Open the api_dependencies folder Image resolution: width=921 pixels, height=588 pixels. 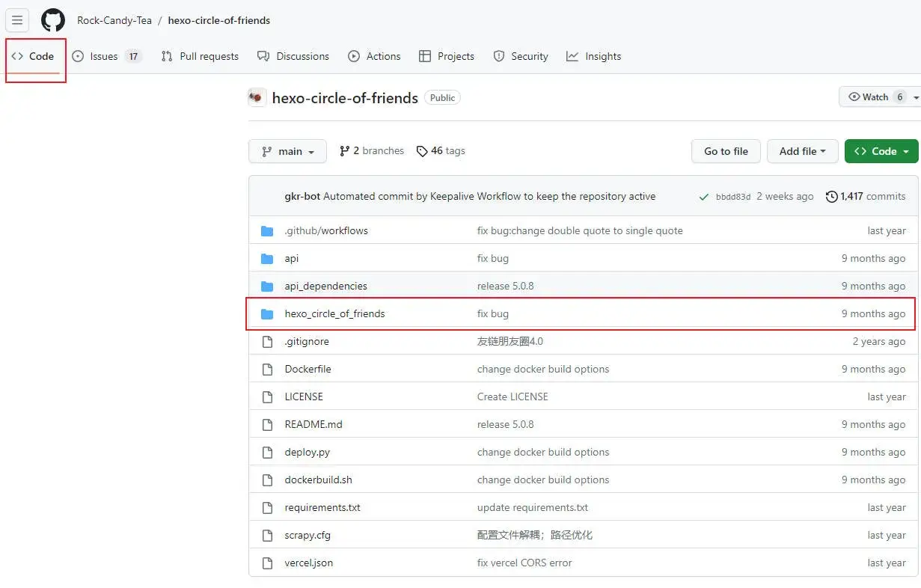(x=326, y=287)
